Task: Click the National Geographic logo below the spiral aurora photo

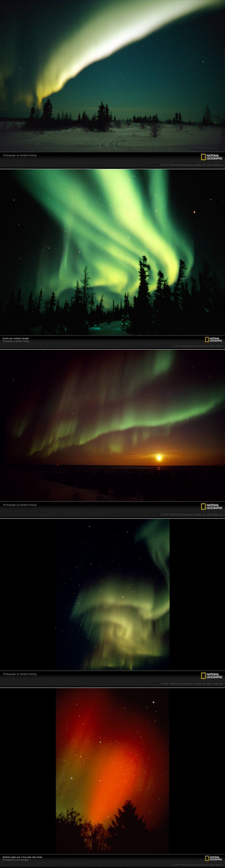Action: point(212,675)
